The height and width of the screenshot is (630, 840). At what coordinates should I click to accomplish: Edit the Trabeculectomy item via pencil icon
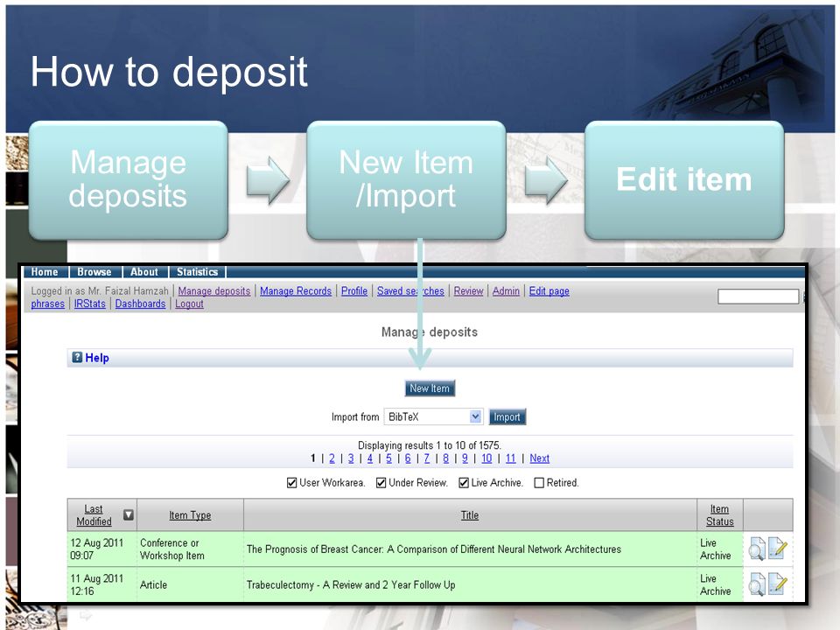(778, 584)
